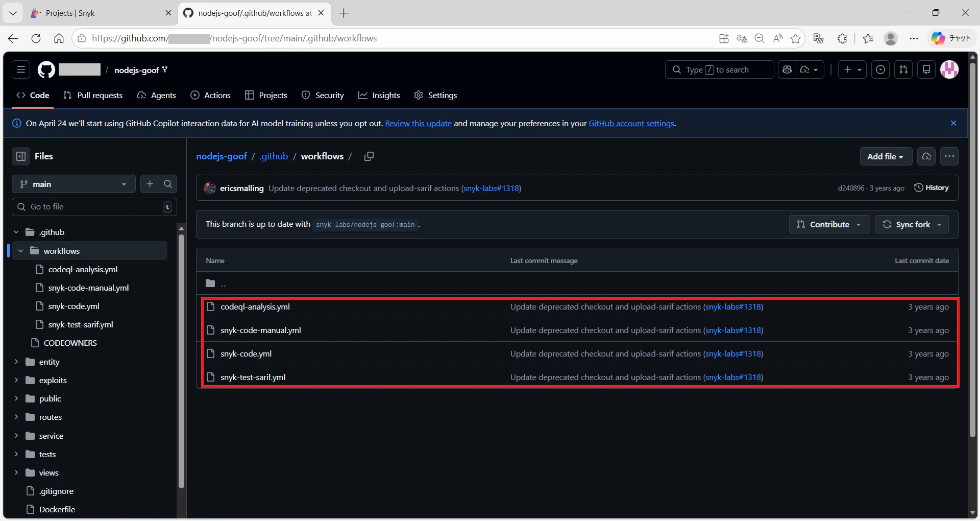Expand the public folder

[x=16, y=398]
